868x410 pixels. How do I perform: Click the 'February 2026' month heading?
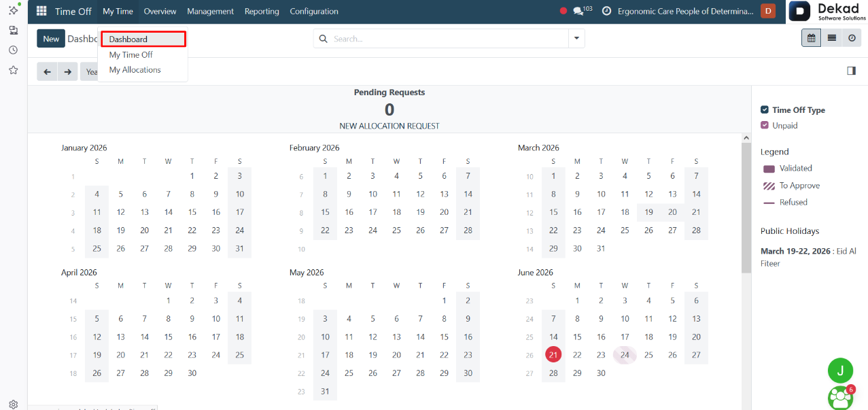click(314, 148)
